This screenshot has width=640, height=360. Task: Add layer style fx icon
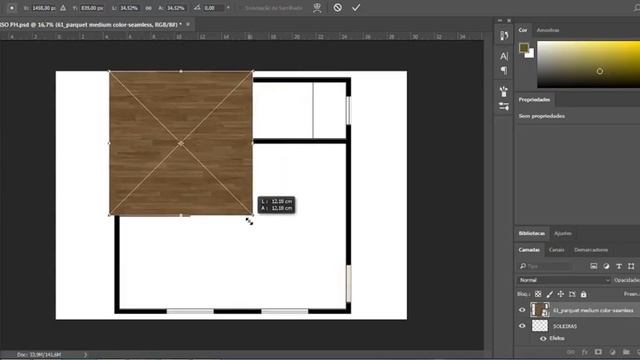[584, 352]
